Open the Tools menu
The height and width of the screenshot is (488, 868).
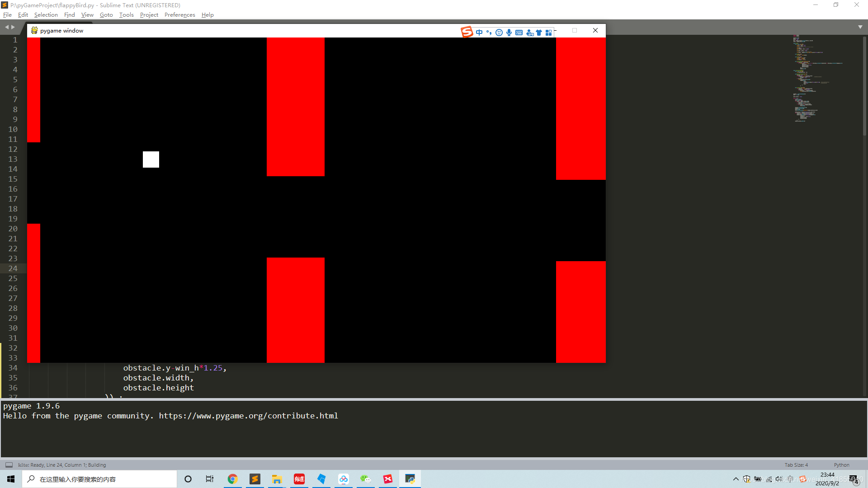126,15
